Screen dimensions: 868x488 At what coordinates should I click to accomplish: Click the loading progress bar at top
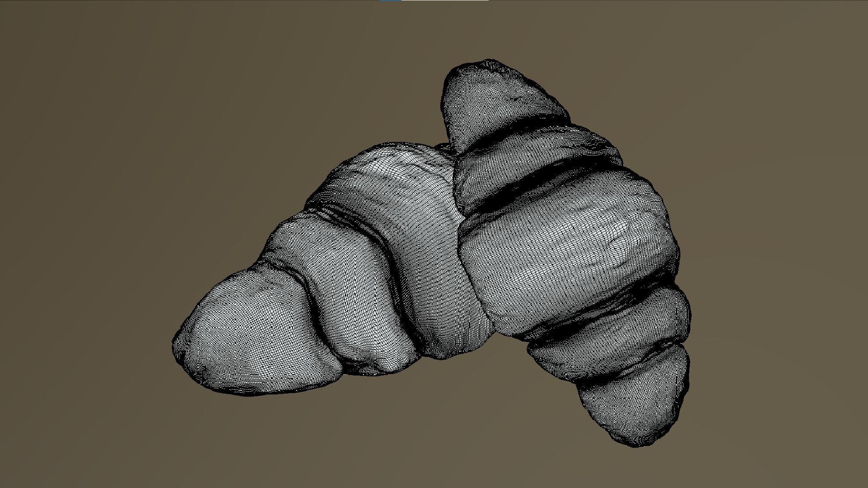[x=434, y=0]
